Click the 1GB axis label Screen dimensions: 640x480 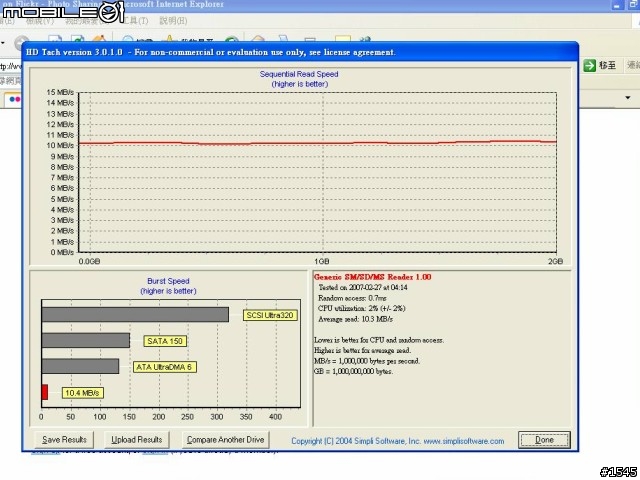tap(322, 261)
